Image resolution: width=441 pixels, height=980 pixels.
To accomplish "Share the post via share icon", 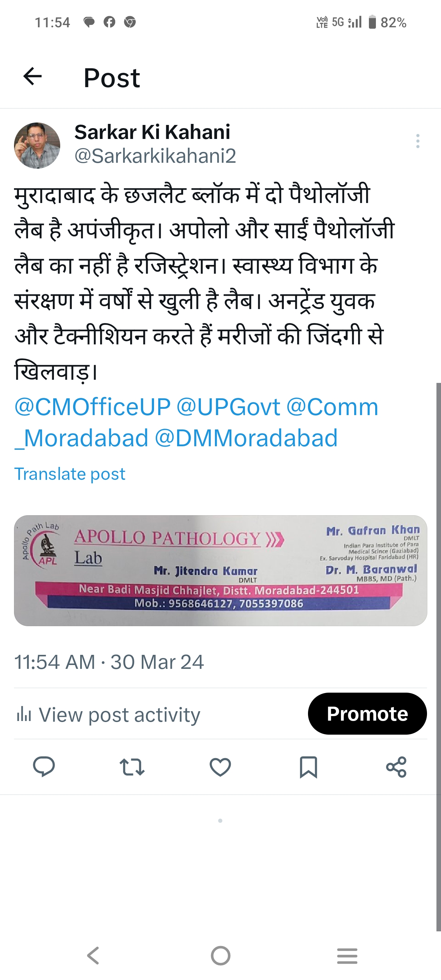I will 397,767.
